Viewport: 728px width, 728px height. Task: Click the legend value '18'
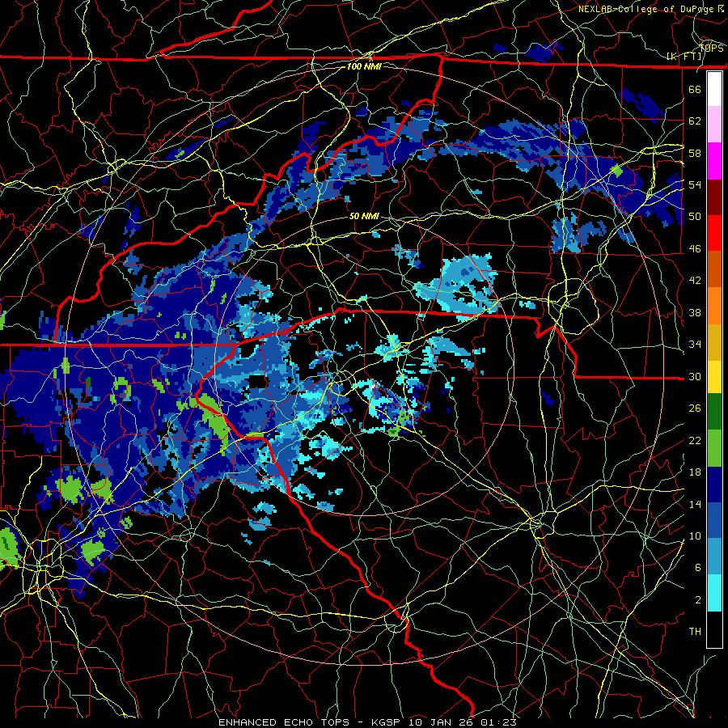[x=695, y=472]
